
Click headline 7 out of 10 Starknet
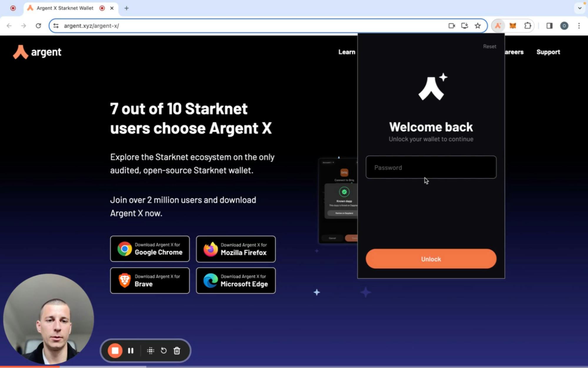(x=179, y=109)
